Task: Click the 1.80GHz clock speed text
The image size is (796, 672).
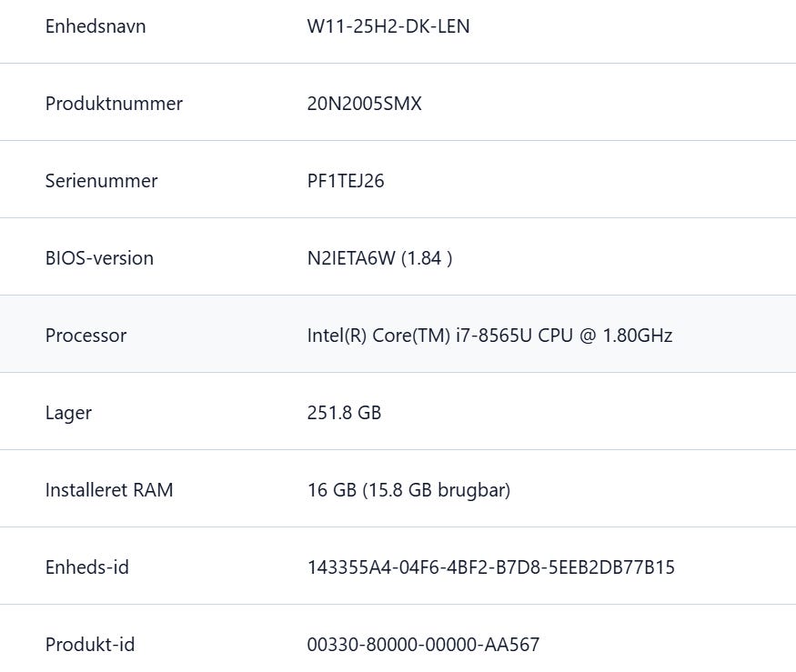Action: point(636,336)
